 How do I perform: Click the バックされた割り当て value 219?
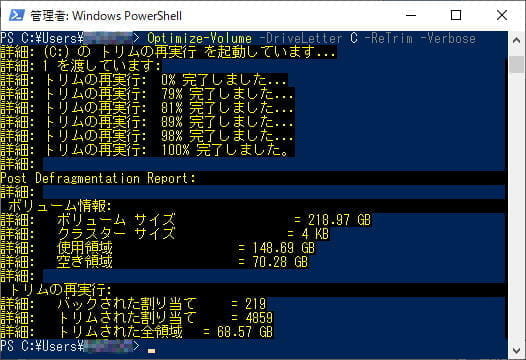[256, 304]
